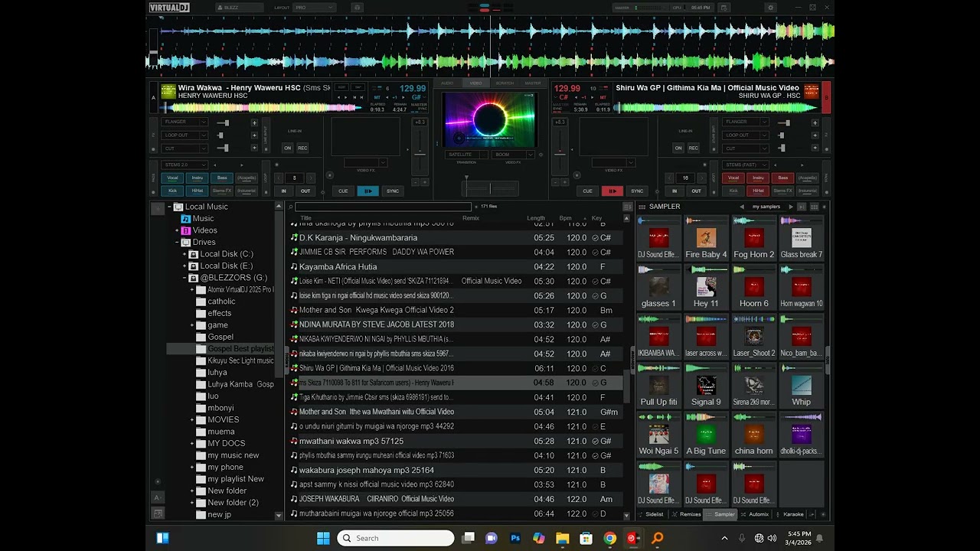
Task: Click the VirtualDJ logo
Action: [169, 8]
